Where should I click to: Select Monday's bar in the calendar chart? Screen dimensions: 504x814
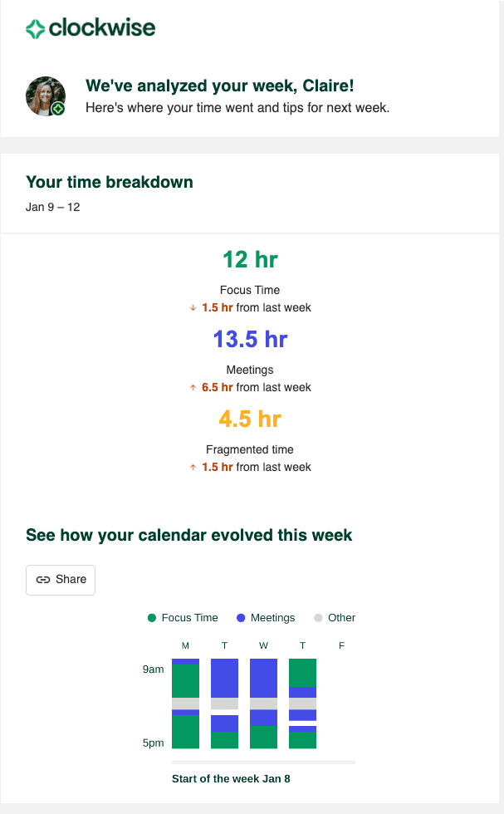pyautogui.click(x=185, y=704)
